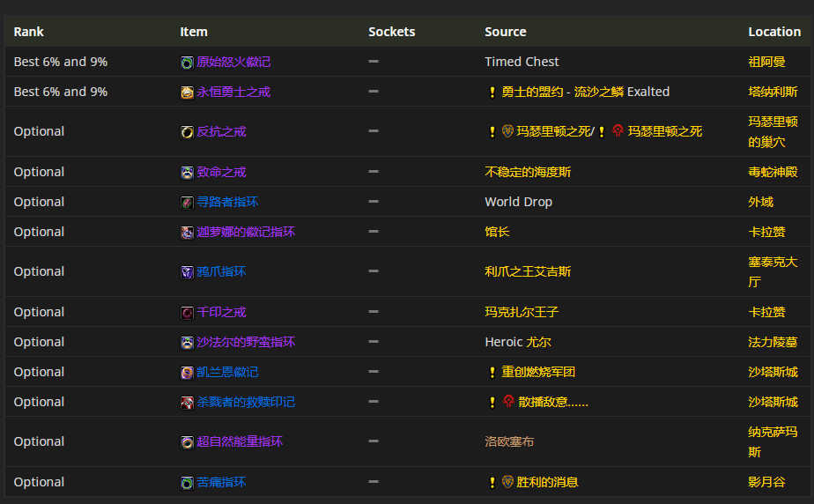Click the Alliance icon before 胜利的消息
Viewport: 814px width, 504px height.
pyautogui.click(x=508, y=482)
